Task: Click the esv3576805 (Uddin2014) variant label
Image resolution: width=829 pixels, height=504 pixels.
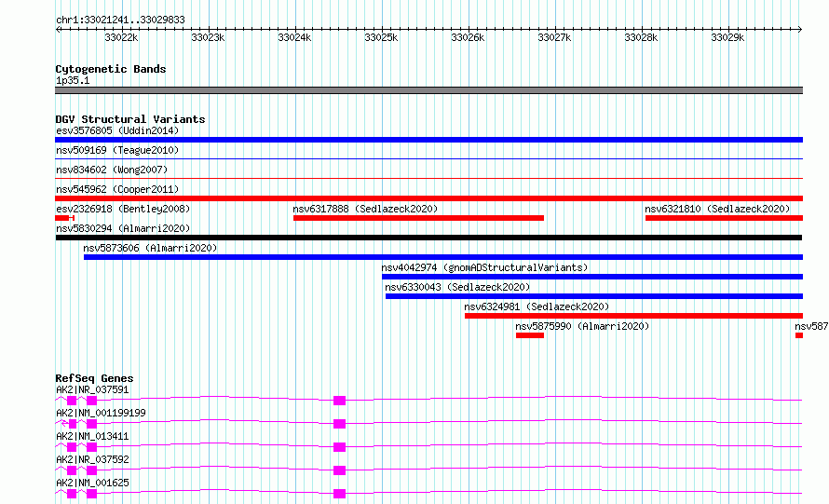Action: tap(117, 130)
